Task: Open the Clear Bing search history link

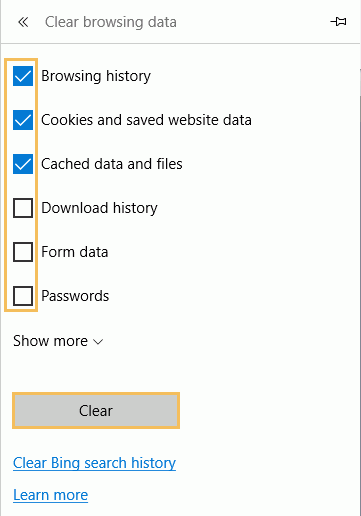Action: 94,463
